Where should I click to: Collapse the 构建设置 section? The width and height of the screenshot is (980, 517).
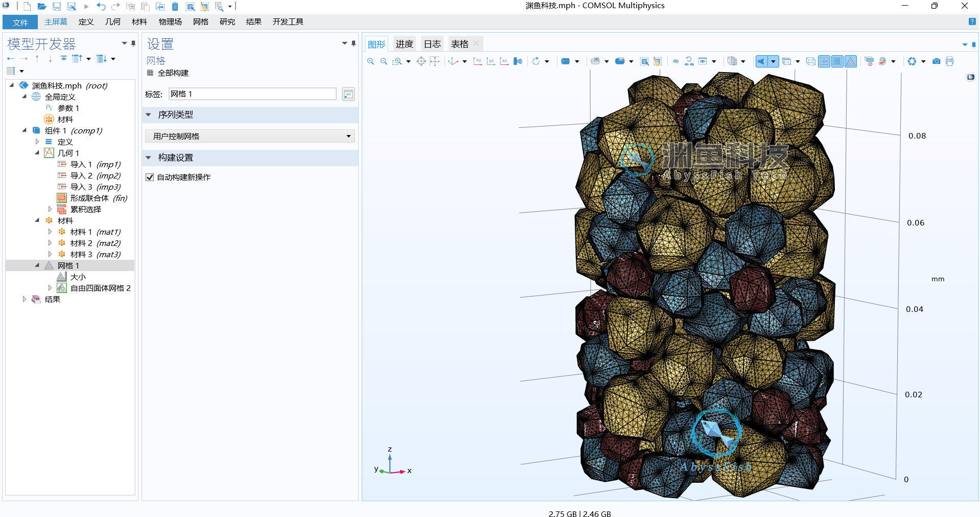[149, 158]
